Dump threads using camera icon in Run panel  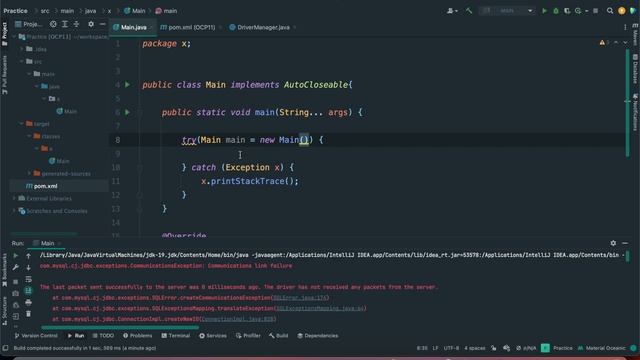tap(16, 293)
